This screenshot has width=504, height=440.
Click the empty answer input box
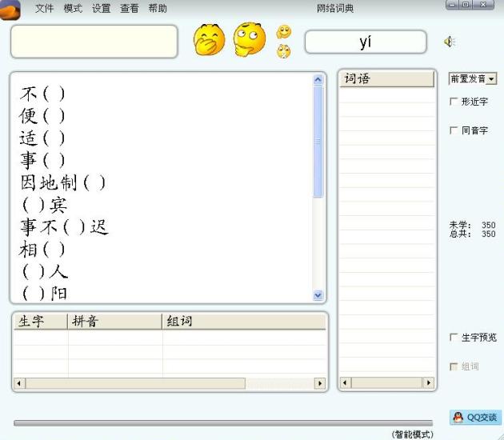click(94, 42)
